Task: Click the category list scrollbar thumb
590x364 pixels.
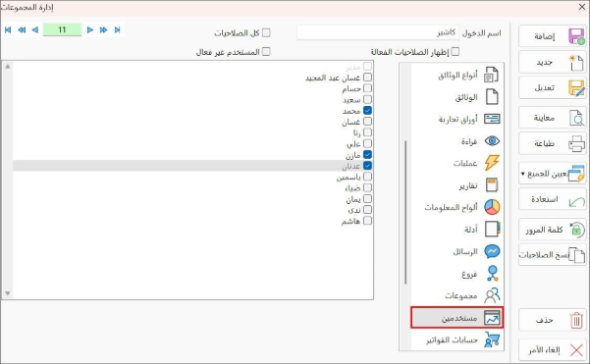Action: [x=405, y=213]
